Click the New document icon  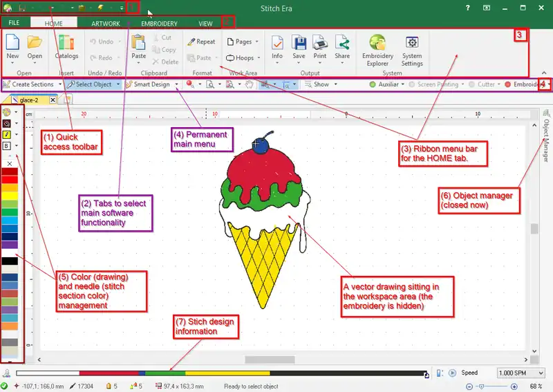click(x=12, y=47)
